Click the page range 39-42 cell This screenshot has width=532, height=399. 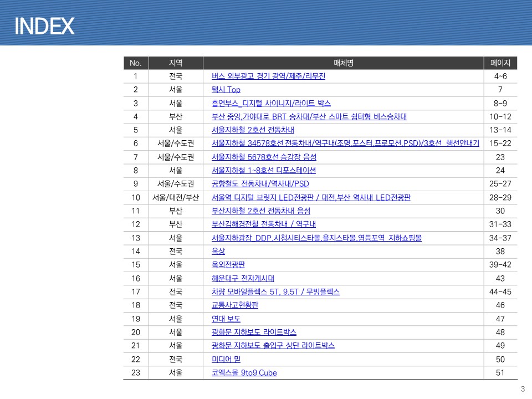pos(500,265)
